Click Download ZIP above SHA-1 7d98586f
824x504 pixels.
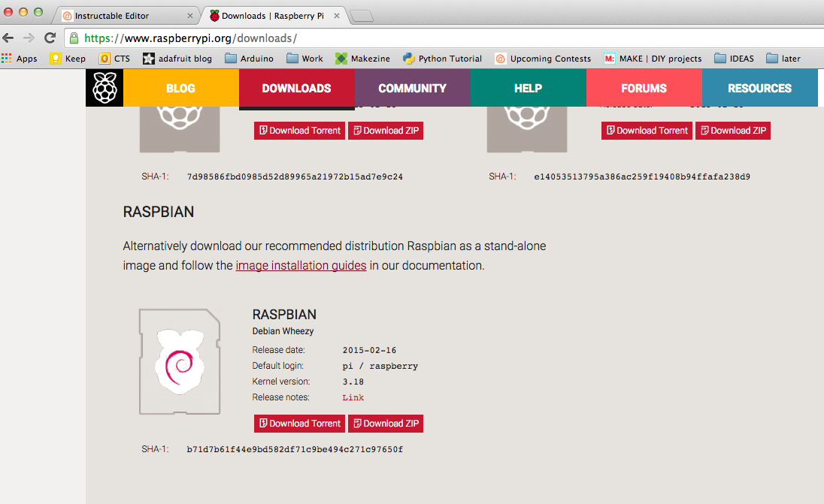click(386, 130)
